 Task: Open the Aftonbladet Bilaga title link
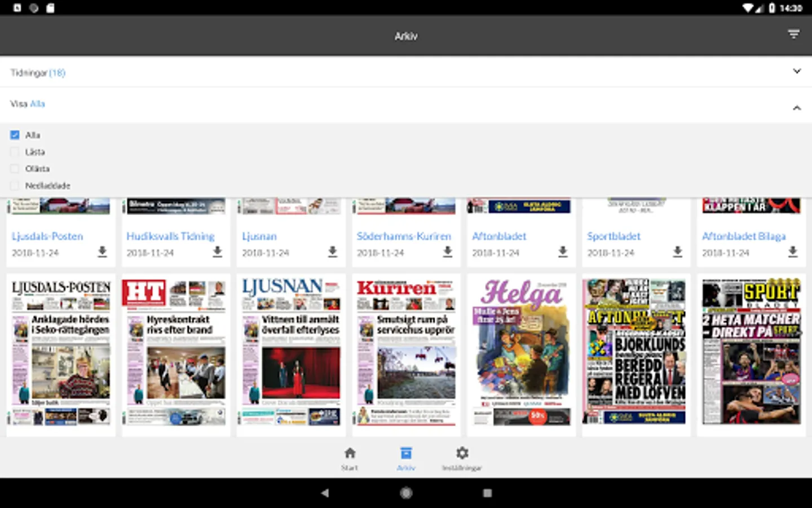pyautogui.click(x=744, y=236)
